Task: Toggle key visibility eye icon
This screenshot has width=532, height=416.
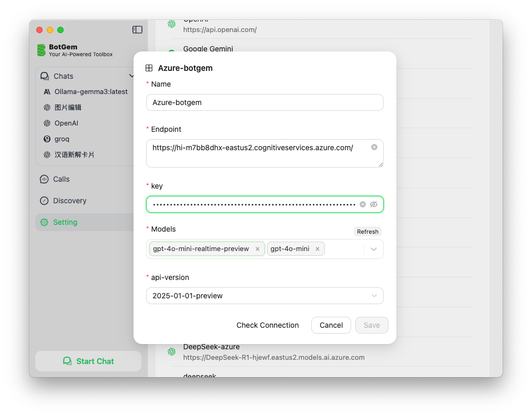Action: (x=374, y=204)
